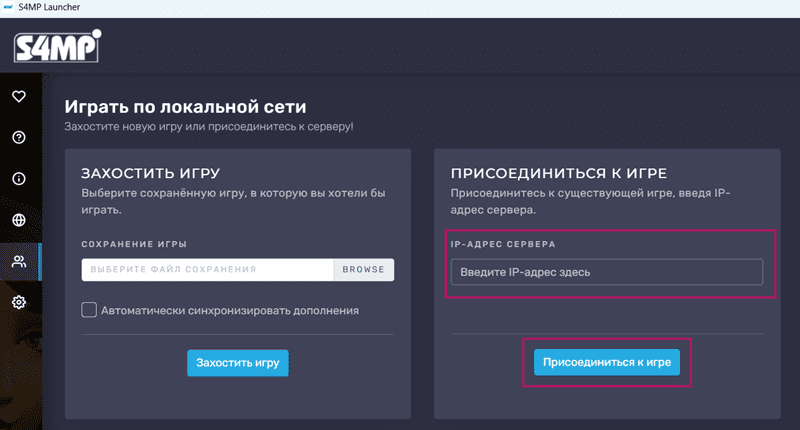The width and height of the screenshot is (800, 430).
Task: Click the S4MP logo
Action: [57, 46]
